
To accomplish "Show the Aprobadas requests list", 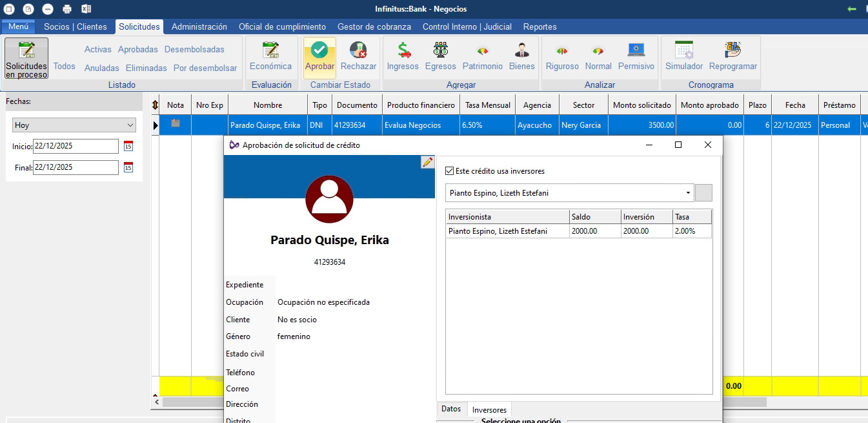I will pos(137,50).
